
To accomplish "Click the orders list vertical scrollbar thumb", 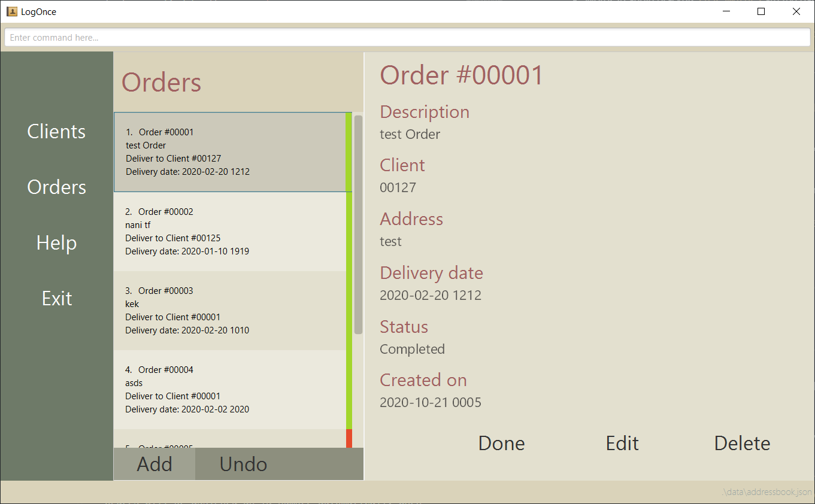I will coord(358,224).
